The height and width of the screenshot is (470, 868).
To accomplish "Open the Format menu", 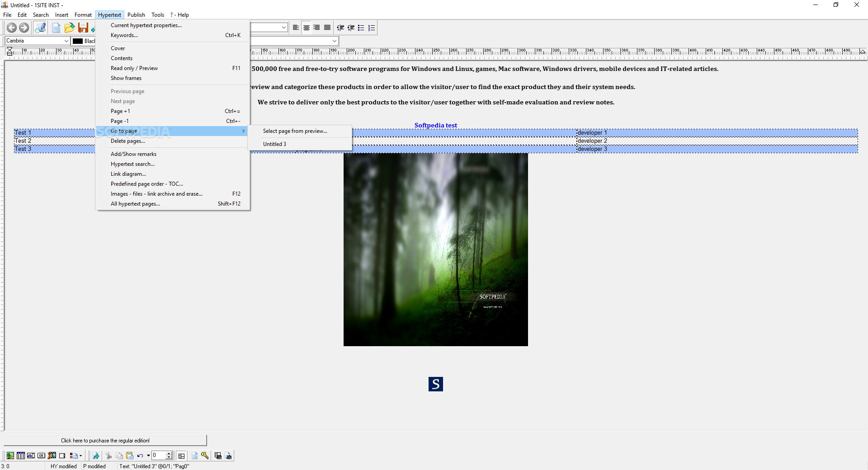I will coord(83,15).
